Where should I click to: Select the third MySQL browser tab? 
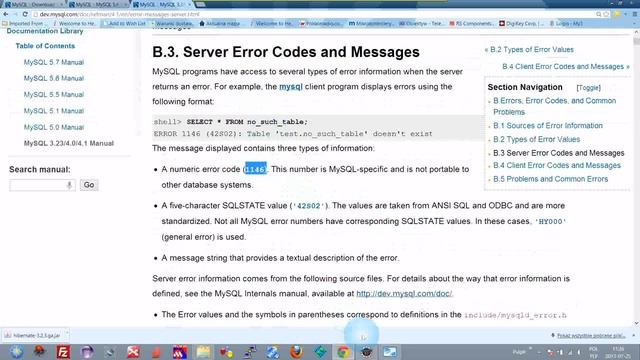coord(161,4)
